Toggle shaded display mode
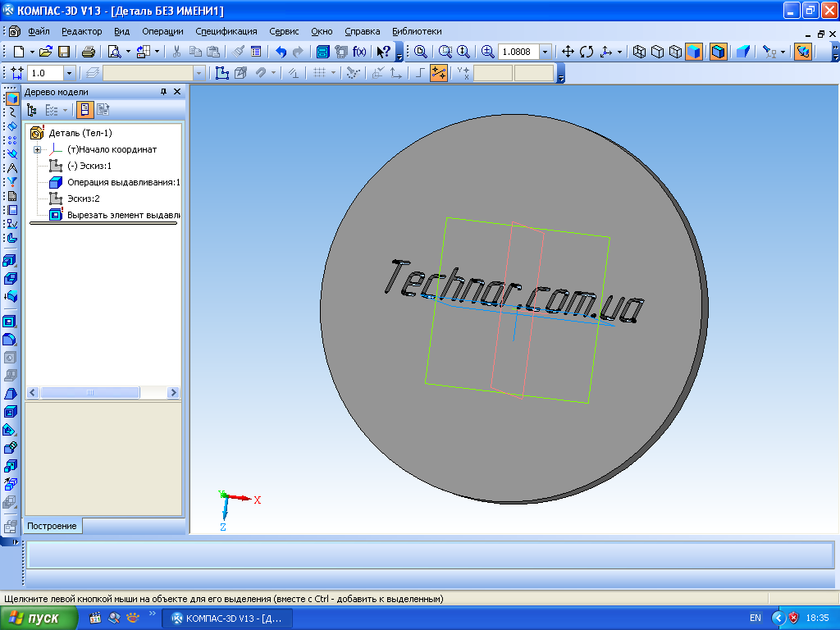 coord(694,52)
